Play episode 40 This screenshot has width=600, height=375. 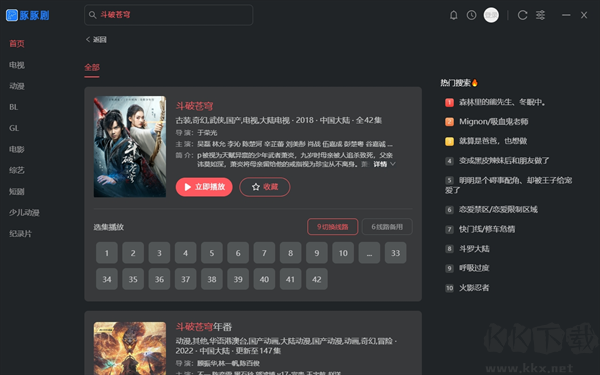pos(264,279)
